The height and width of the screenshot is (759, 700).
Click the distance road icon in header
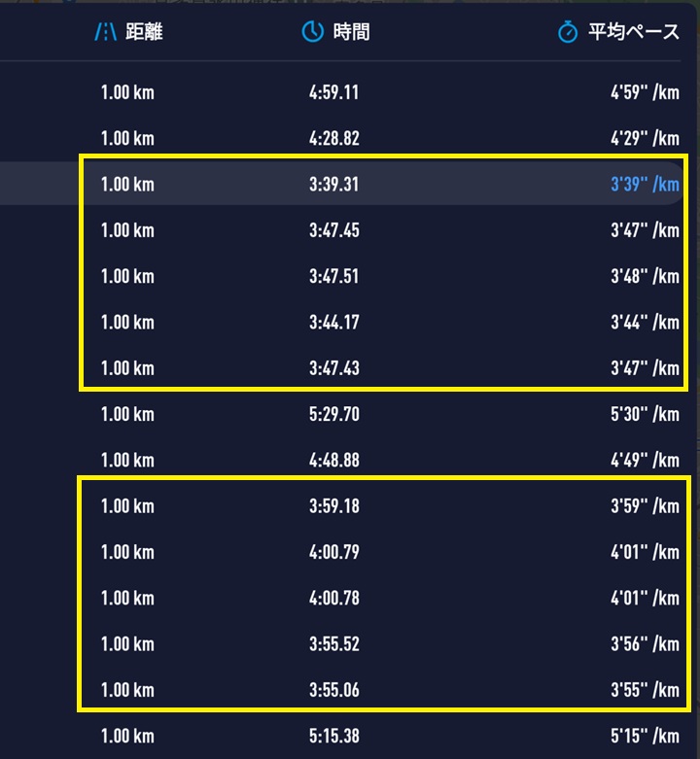(x=106, y=32)
